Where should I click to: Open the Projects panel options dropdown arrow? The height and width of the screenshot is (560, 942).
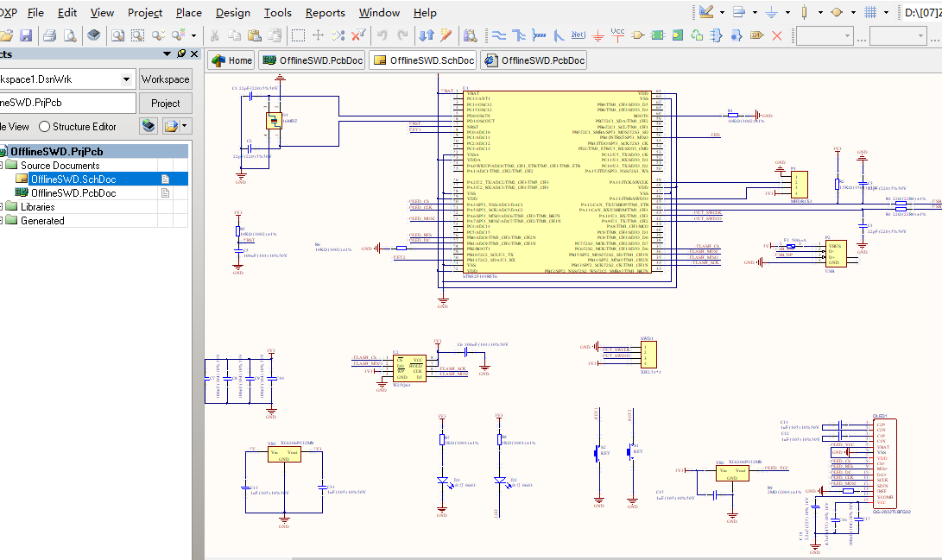(x=167, y=54)
